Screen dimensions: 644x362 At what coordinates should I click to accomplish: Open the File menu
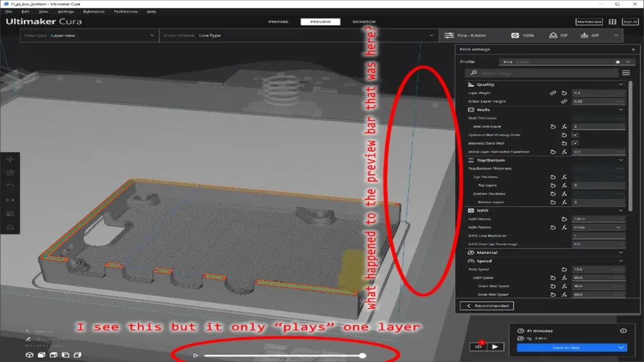tap(8, 11)
